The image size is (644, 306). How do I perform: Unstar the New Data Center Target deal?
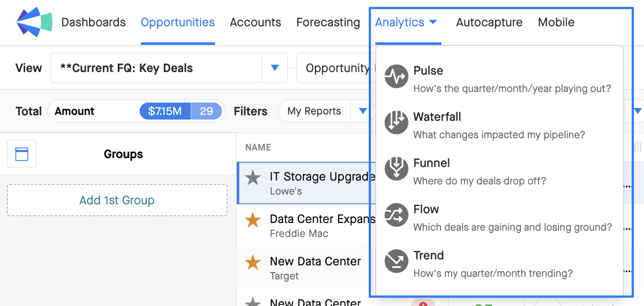[253, 262]
